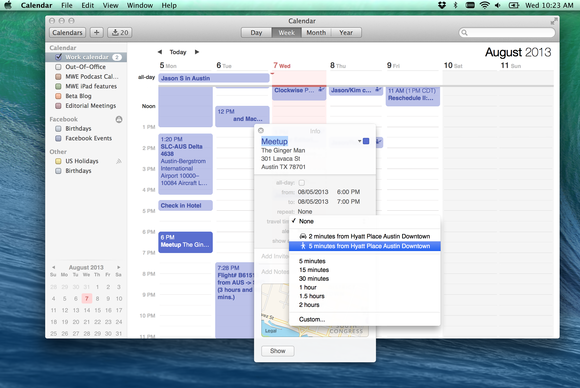This screenshot has height=388, width=580.
Task: Toggle Facebook Events calendar checkbox
Action: (58, 138)
